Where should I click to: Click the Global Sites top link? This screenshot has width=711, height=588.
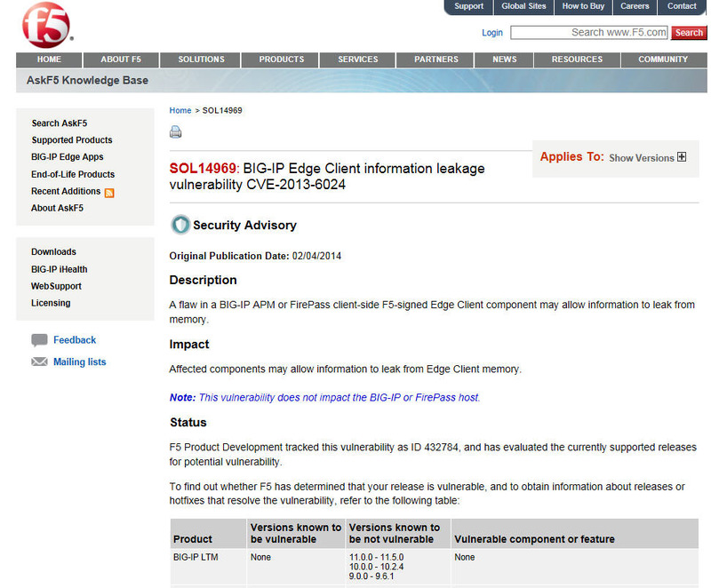pyautogui.click(x=523, y=6)
